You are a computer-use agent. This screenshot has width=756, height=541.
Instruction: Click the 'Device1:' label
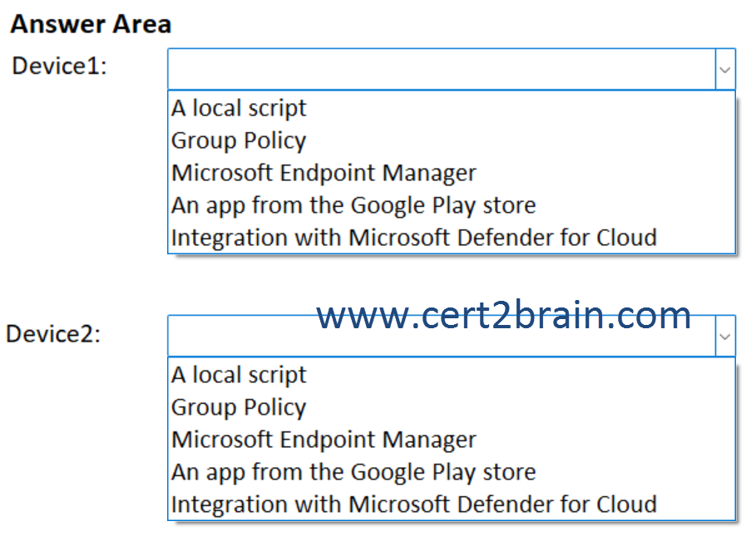(x=59, y=66)
